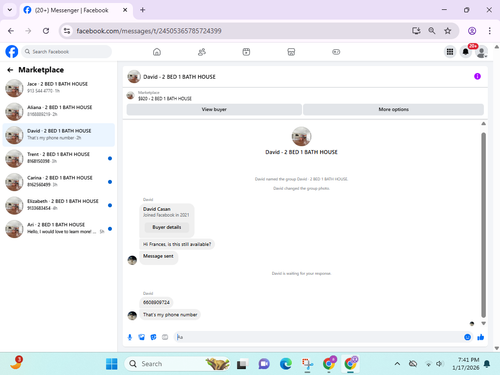Open conversation information purple icon
Viewport: 500px width, 375px height.
coord(477,76)
